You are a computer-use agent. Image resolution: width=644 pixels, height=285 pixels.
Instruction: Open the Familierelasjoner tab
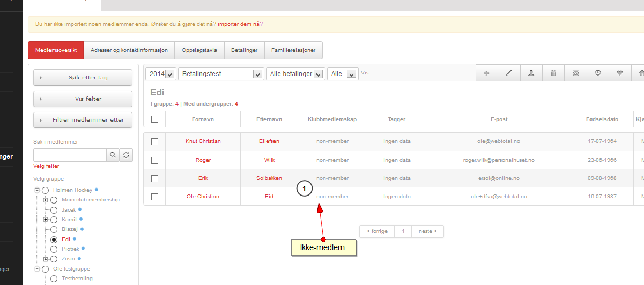coord(293,50)
